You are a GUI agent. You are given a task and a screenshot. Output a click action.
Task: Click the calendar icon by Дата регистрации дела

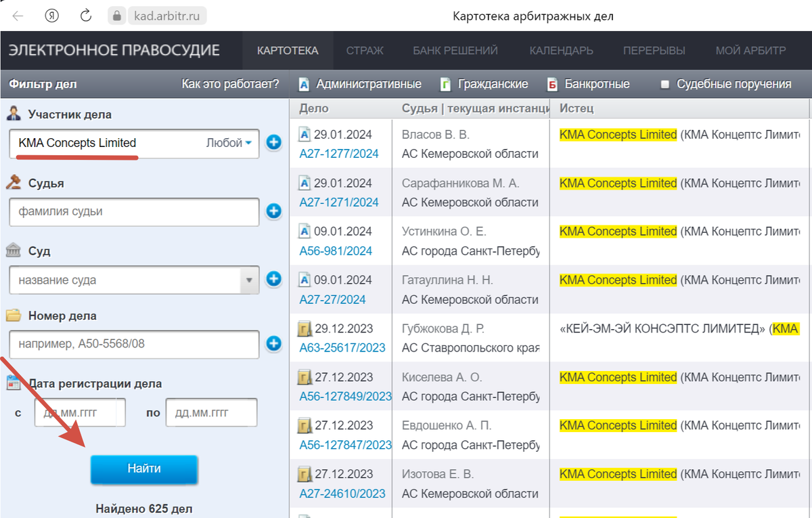click(x=14, y=383)
